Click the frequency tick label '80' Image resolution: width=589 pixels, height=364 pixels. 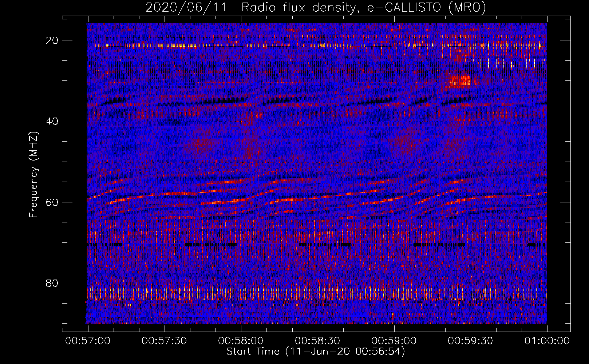coord(52,283)
